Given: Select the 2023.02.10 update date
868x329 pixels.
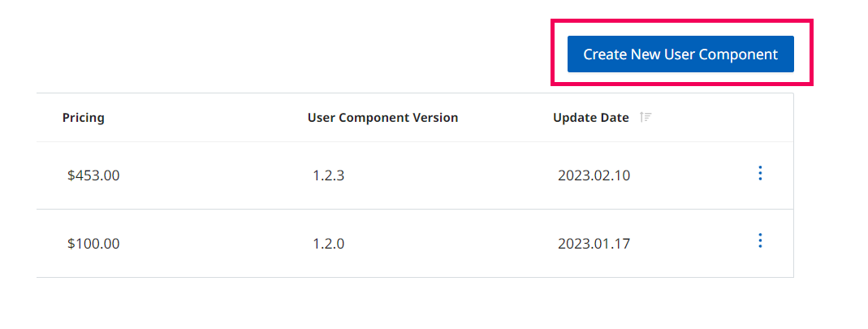Looking at the screenshot, I should [x=594, y=175].
